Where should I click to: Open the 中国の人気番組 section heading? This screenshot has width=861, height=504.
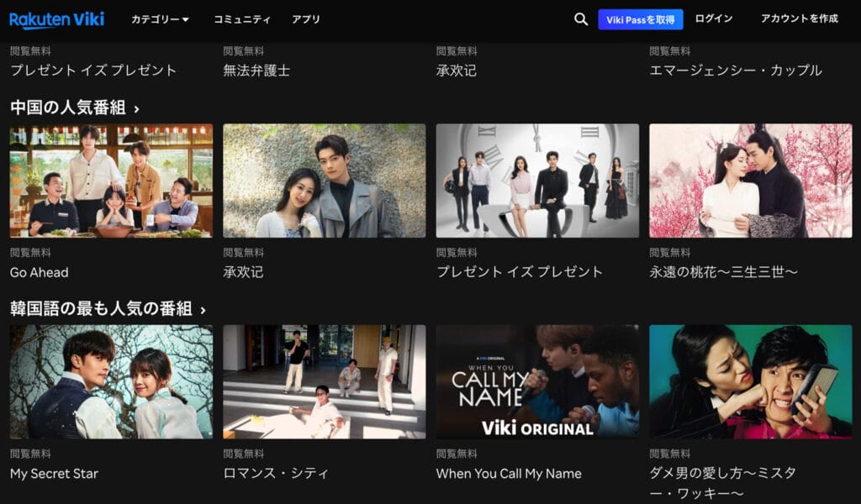click(68, 108)
